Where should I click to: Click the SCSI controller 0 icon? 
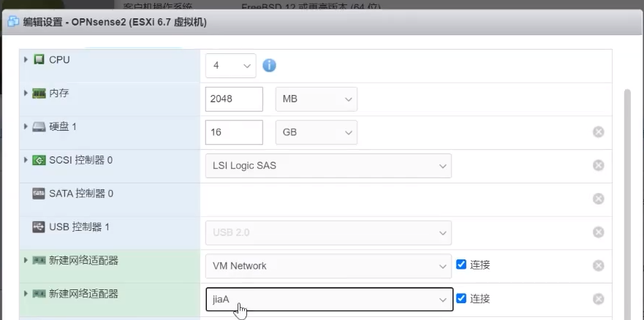pos(39,161)
